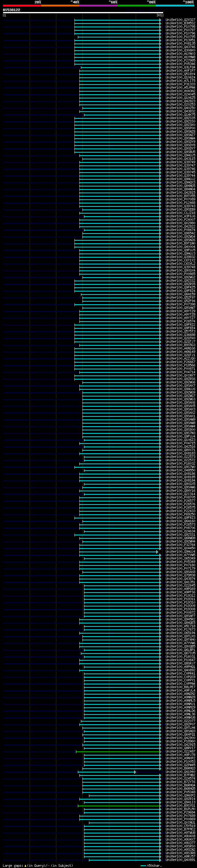The image size is (197, 868).
Task: Select hit label UniRef100_P17673
Action: point(180,629)
